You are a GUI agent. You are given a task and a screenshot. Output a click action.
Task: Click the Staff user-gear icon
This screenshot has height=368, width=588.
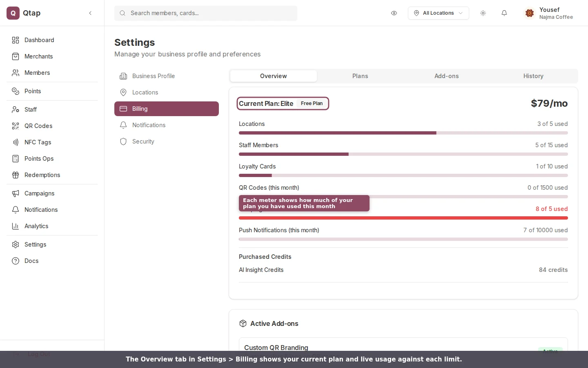click(x=16, y=110)
